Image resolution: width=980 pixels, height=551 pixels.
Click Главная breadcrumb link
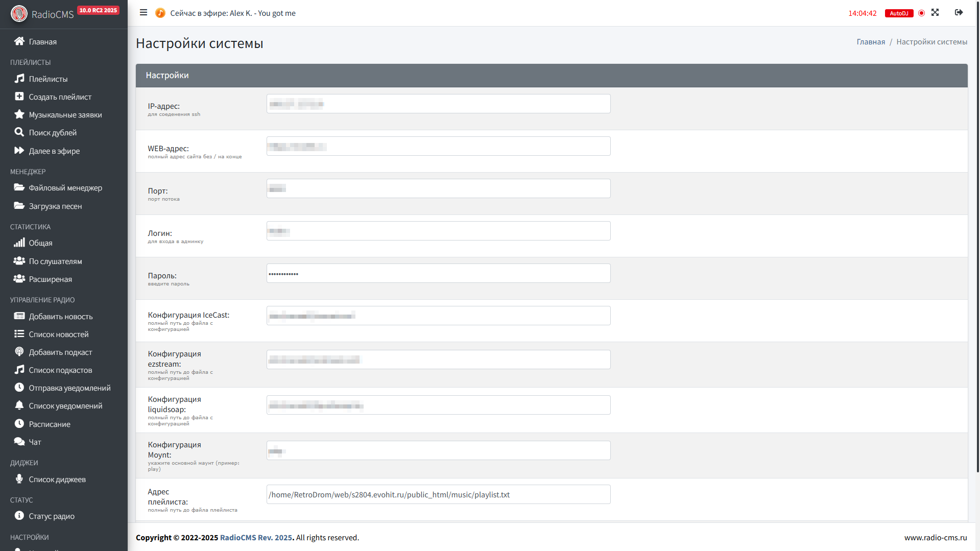[870, 42]
